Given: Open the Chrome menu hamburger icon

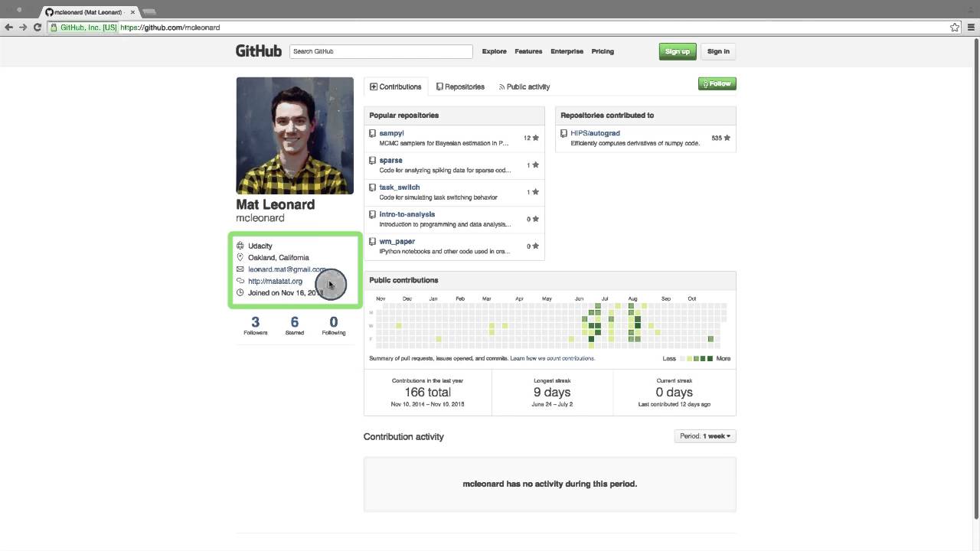Looking at the screenshot, I should click(969, 27).
